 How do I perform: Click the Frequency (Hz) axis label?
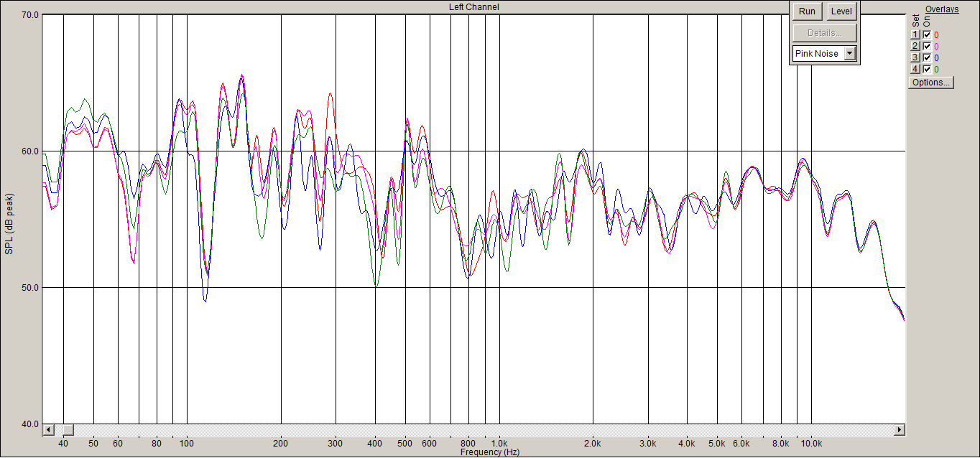490,452
